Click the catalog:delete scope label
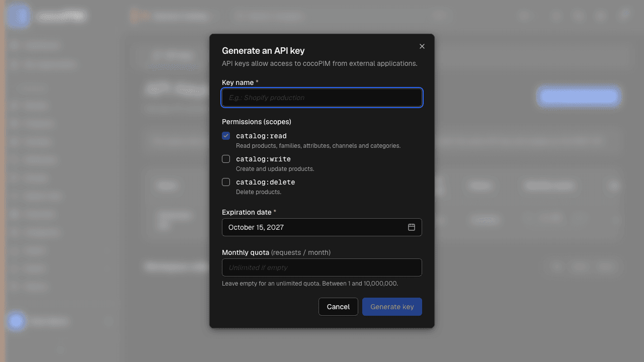This screenshot has height=362, width=644. [265, 182]
